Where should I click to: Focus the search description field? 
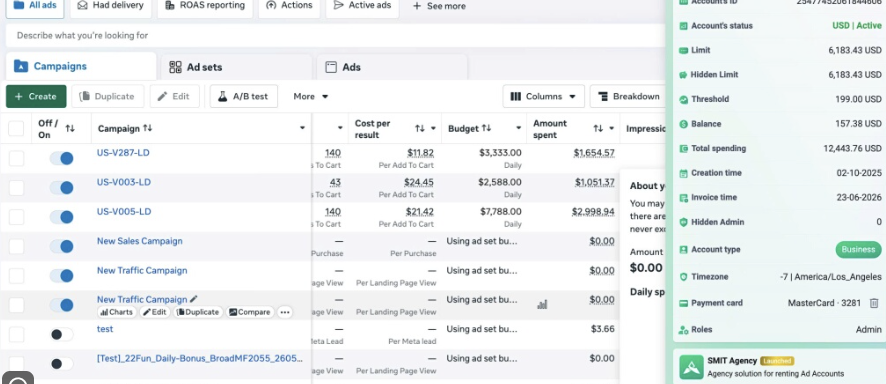(x=335, y=35)
